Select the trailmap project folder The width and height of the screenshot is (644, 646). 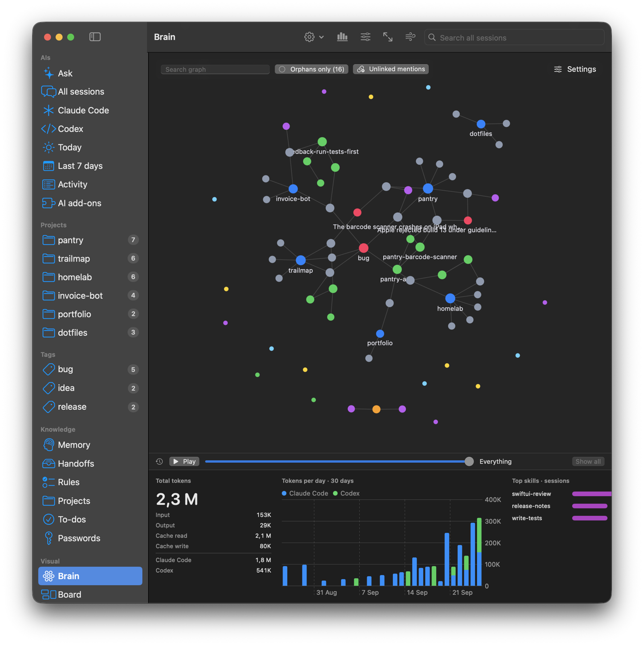[90, 258]
